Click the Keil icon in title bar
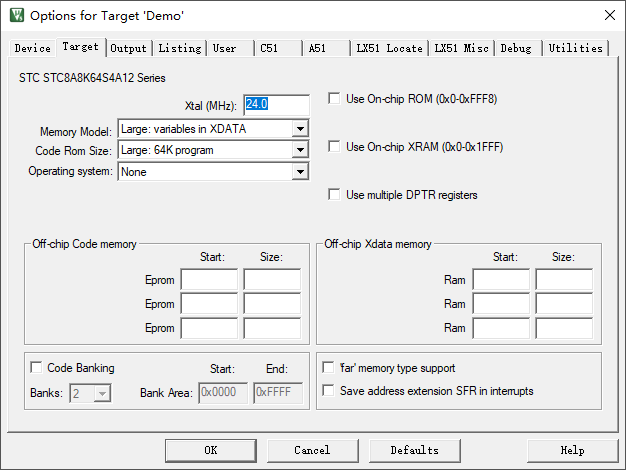Screen dimensions: 626x470 coord(16,15)
